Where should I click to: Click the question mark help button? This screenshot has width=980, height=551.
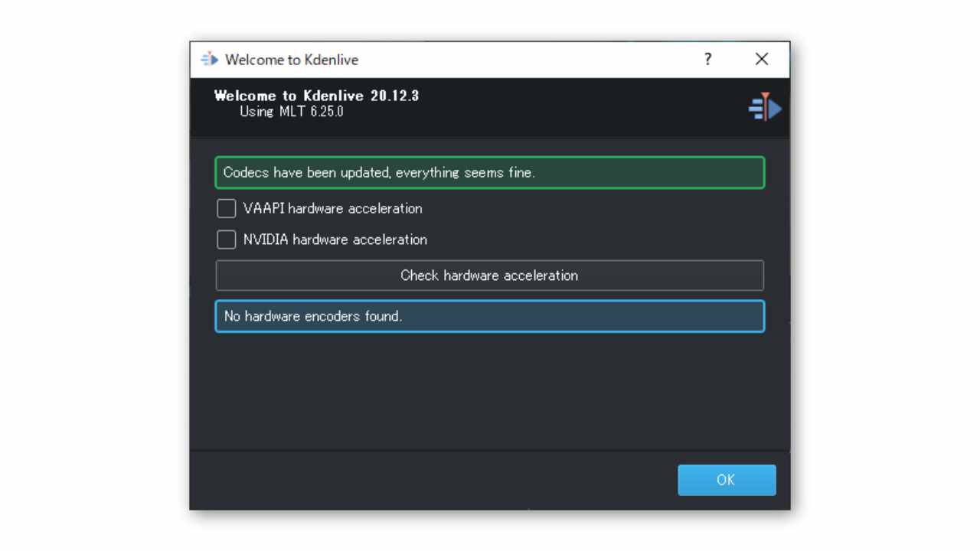[x=707, y=60]
